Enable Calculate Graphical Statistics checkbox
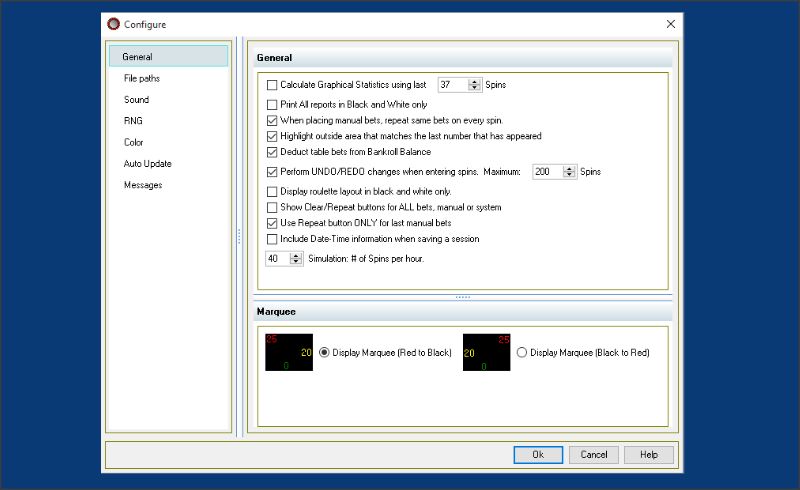Viewport: 800px width, 490px height. click(272, 85)
